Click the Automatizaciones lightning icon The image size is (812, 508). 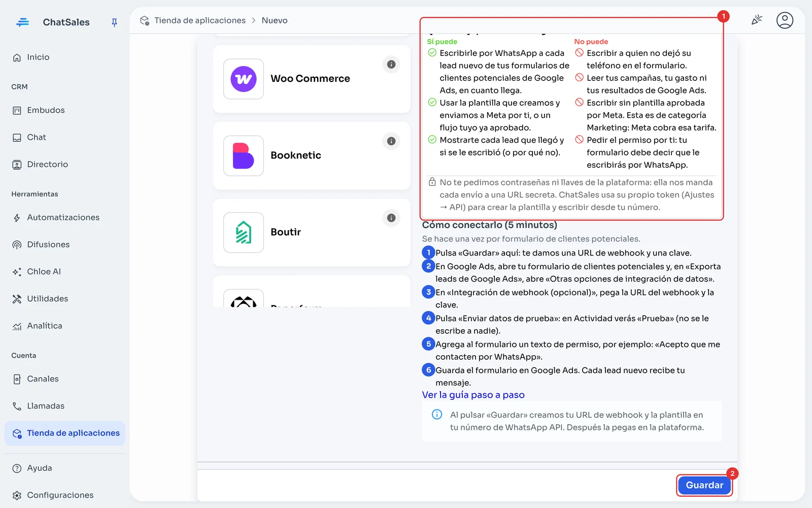tap(17, 218)
